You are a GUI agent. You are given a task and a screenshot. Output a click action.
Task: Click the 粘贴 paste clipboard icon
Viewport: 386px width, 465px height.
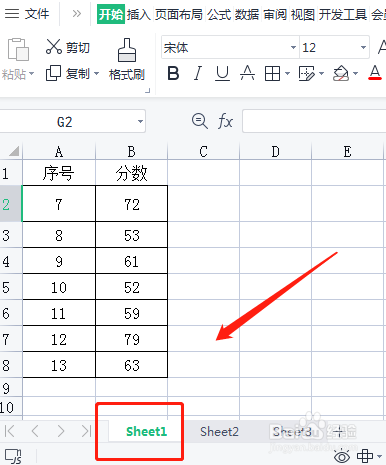coord(18,49)
